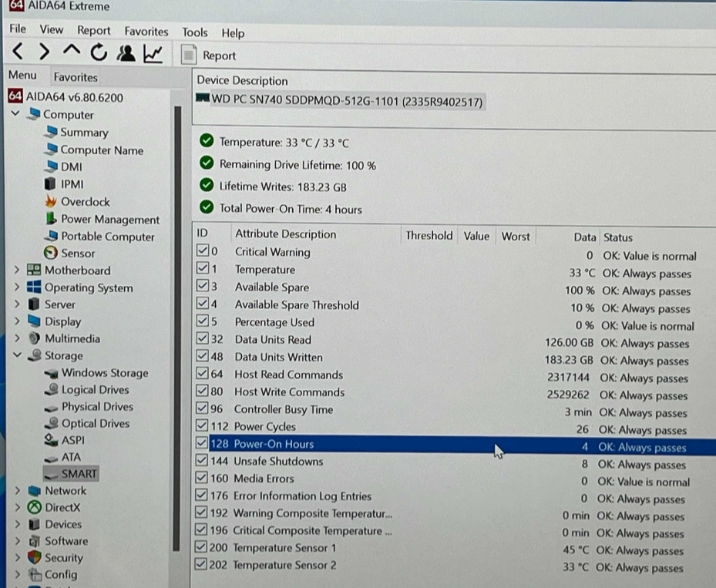Toggle the Media Errors checkbox
Viewport: 716px width, 588px height.
[x=203, y=479]
